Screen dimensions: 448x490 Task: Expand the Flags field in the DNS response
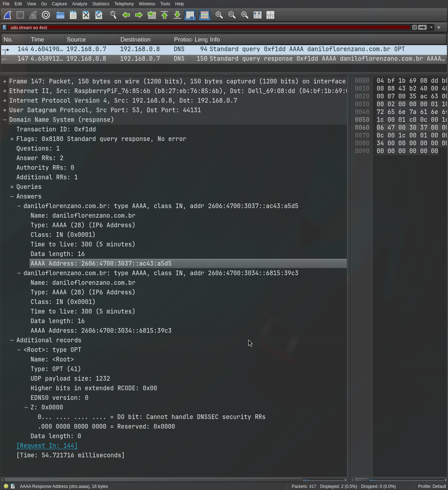(x=12, y=139)
